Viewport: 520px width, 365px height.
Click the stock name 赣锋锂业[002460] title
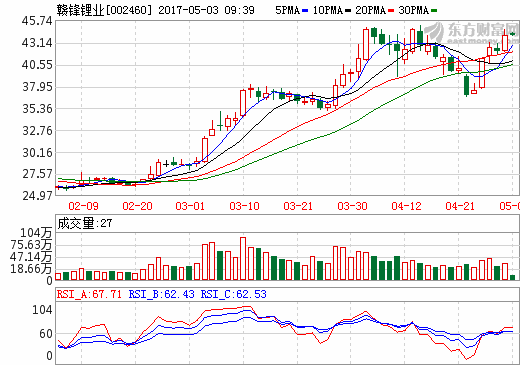pyautogui.click(x=104, y=10)
